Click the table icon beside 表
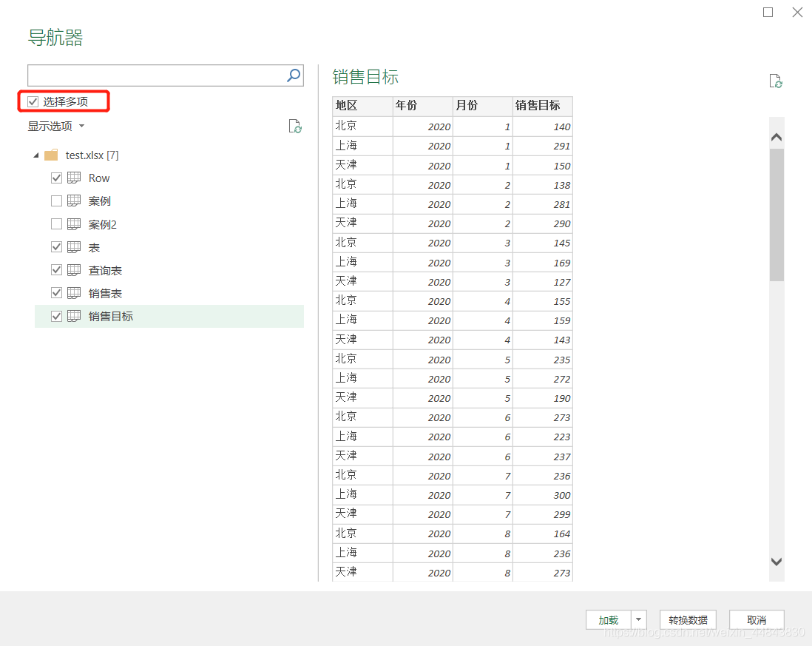 click(x=74, y=247)
